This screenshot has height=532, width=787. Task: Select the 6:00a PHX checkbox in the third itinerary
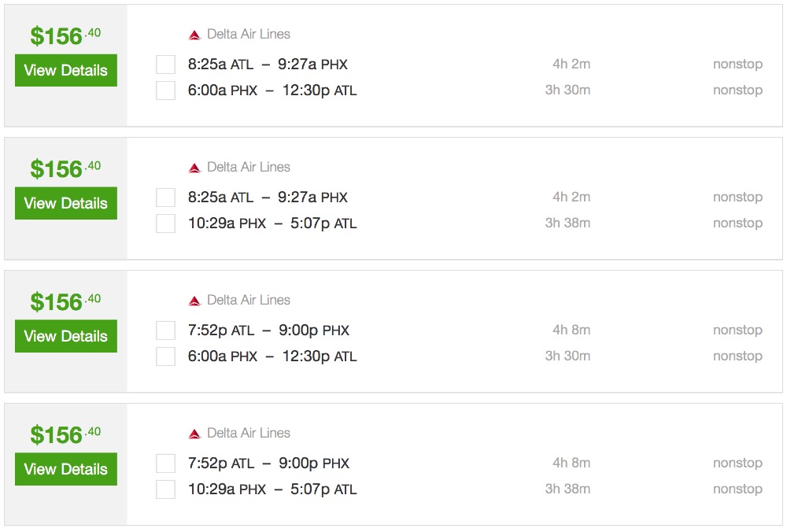(165, 356)
